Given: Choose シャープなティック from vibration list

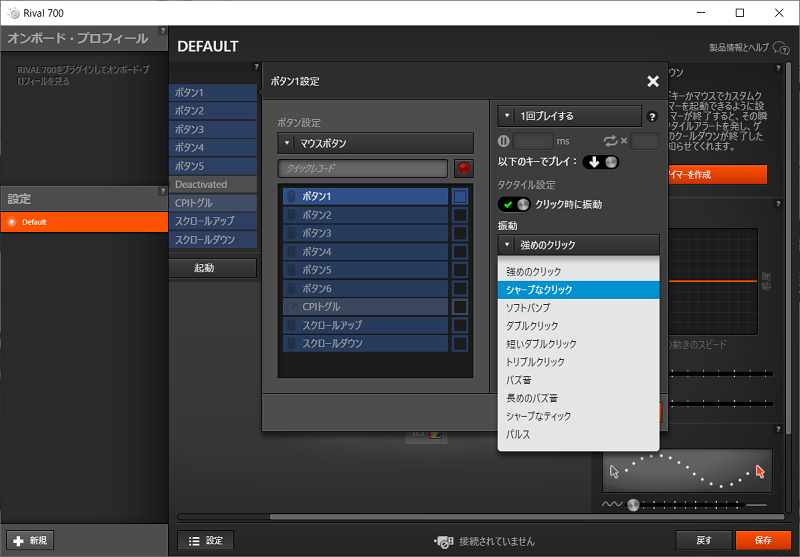Looking at the screenshot, I should [579, 416].
